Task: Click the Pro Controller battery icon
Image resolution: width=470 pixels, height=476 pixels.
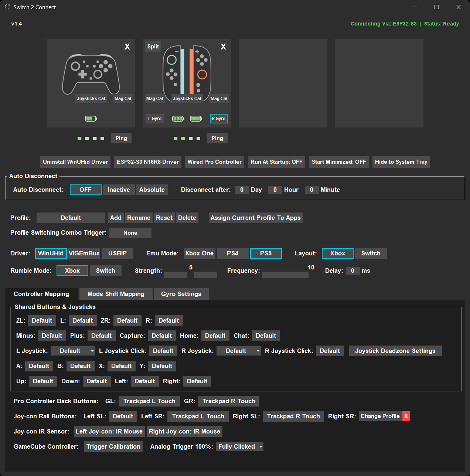Action: coord(91,119)
